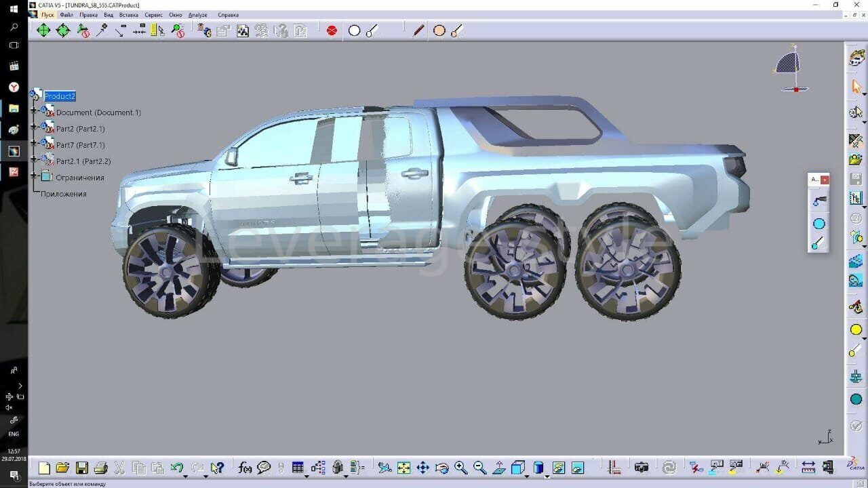Click the Zoom In magnifier icon
The height and width of the screenshot is (488, 868).
tap(461, 468)
